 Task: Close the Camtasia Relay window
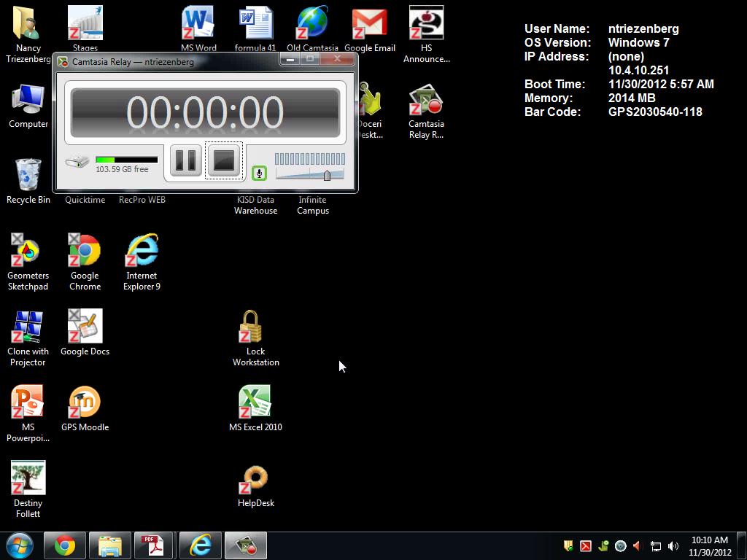[337, 59]
